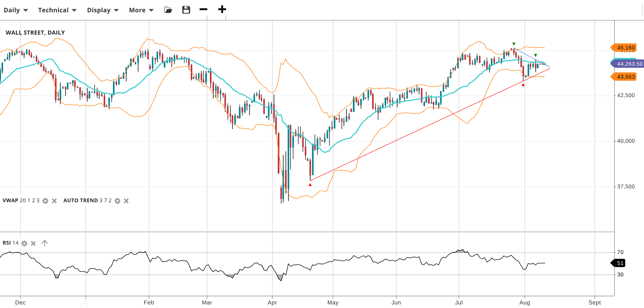Move RSI panel up with arrow

coord(45,243)
